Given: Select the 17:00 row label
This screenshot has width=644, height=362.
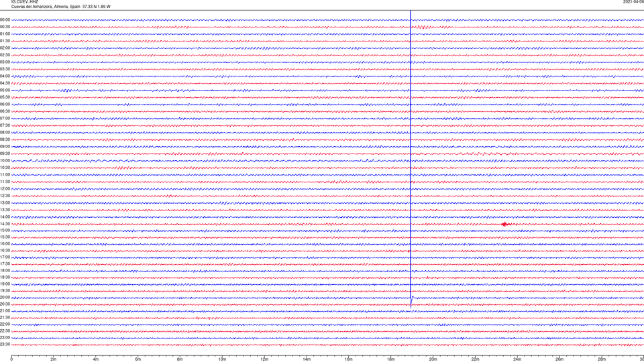Looking at the screenshot, I should point(5,257).
